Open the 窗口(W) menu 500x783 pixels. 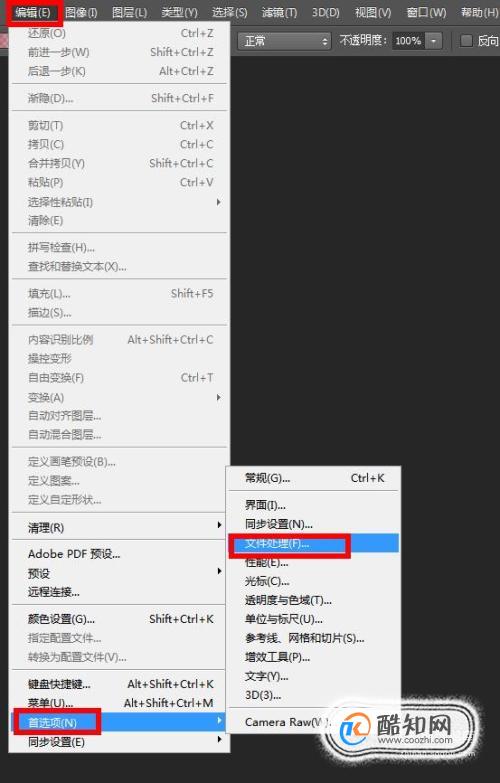click(426, 12)
